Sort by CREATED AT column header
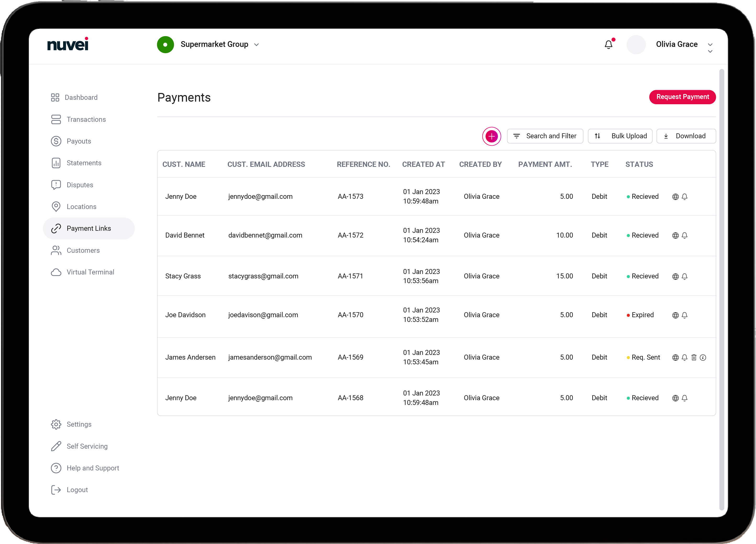The width and height of the screenshot is (756, 544). coord(423,164)
